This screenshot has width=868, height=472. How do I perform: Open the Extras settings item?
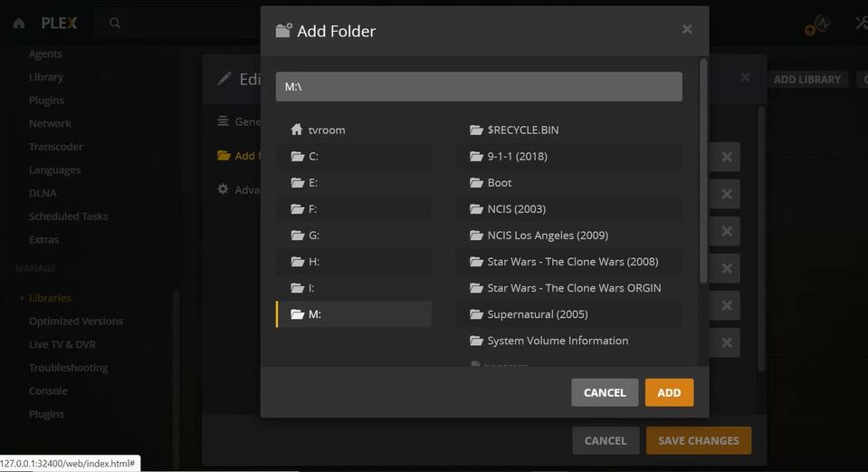43,240
